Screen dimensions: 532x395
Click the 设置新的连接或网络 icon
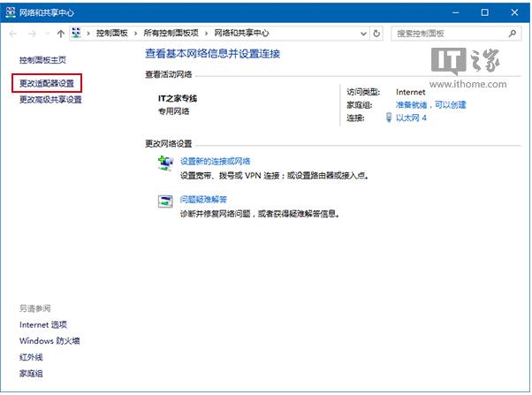pos(165,164)
